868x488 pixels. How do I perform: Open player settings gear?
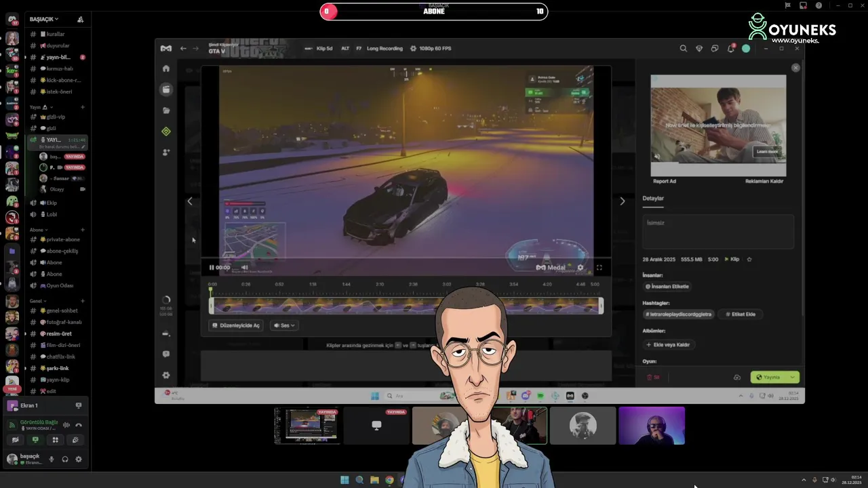point(580,267)
